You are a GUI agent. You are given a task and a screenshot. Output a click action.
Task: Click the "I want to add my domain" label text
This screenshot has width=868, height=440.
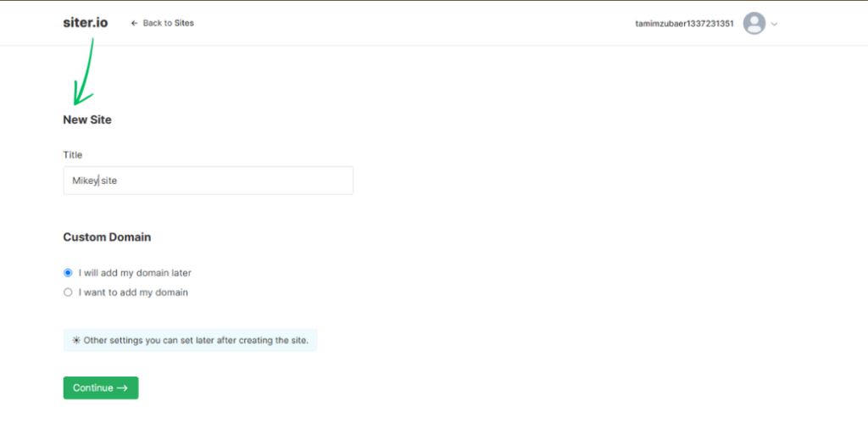[x=133, y=292]
